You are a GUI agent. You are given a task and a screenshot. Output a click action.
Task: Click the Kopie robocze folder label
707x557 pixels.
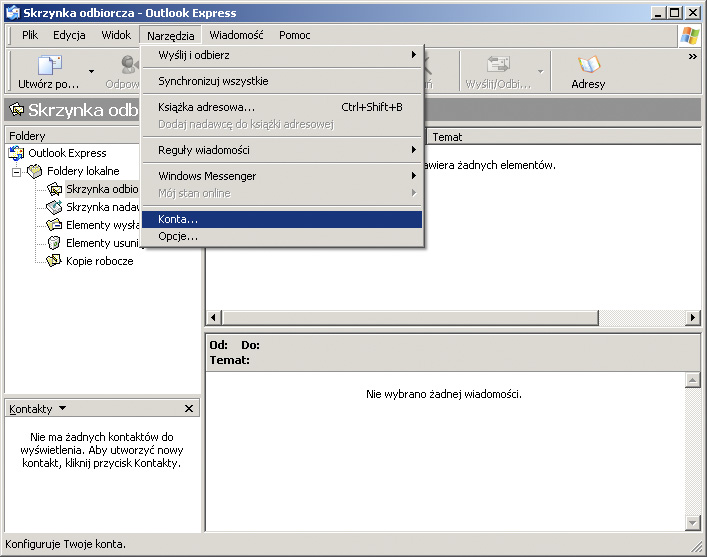coord(100,261)
